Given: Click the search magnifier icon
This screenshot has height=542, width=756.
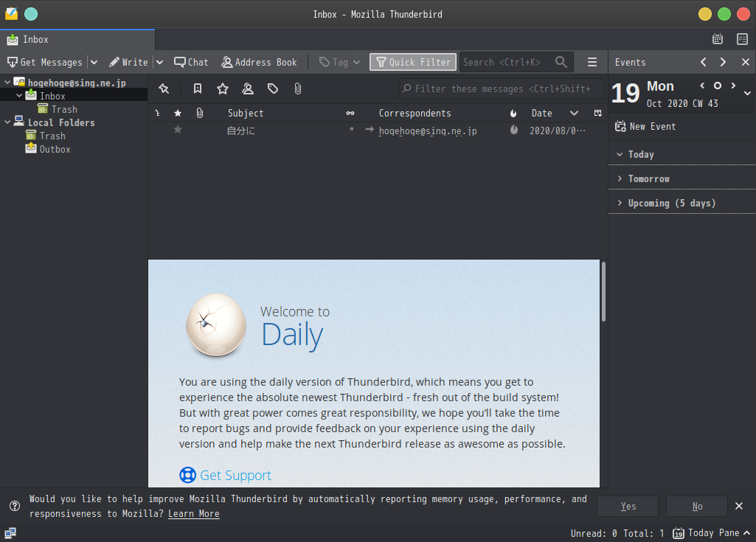Looking at the screenshot, I should coord(561,62).
